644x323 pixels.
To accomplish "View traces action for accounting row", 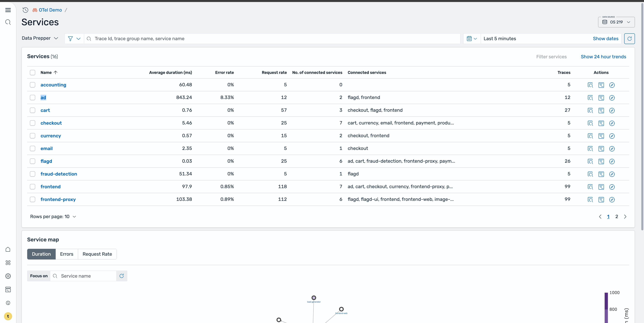I will point(590,85).
